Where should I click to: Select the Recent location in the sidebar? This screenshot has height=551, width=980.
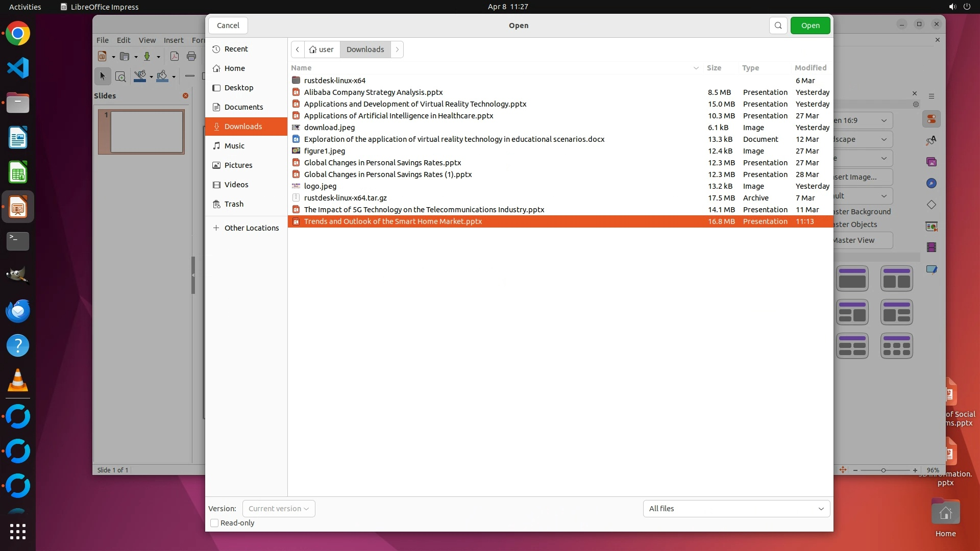coord(236,49)
